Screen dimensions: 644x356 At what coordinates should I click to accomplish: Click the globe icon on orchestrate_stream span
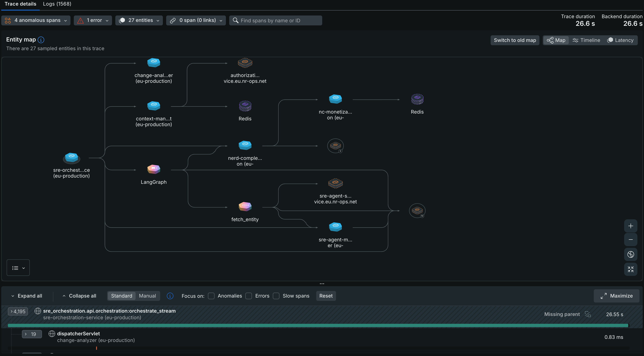pos(38,311)
